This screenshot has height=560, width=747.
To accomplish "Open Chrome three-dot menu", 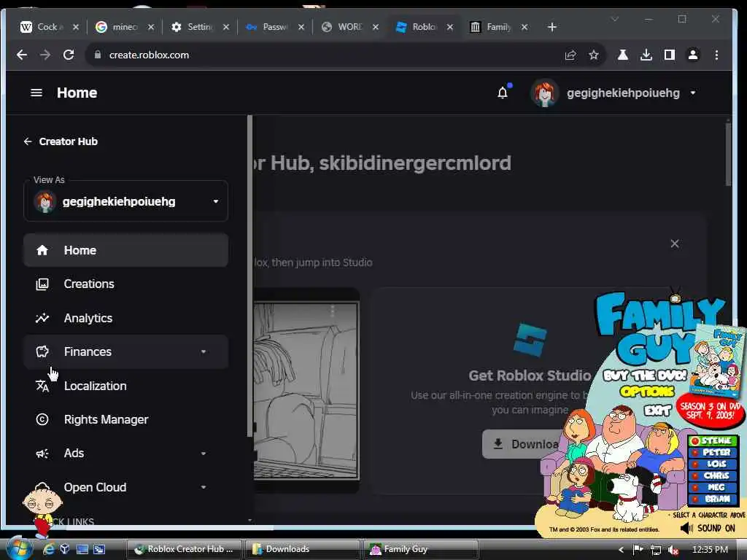I will pyautogui.click(x=716, y=55).
